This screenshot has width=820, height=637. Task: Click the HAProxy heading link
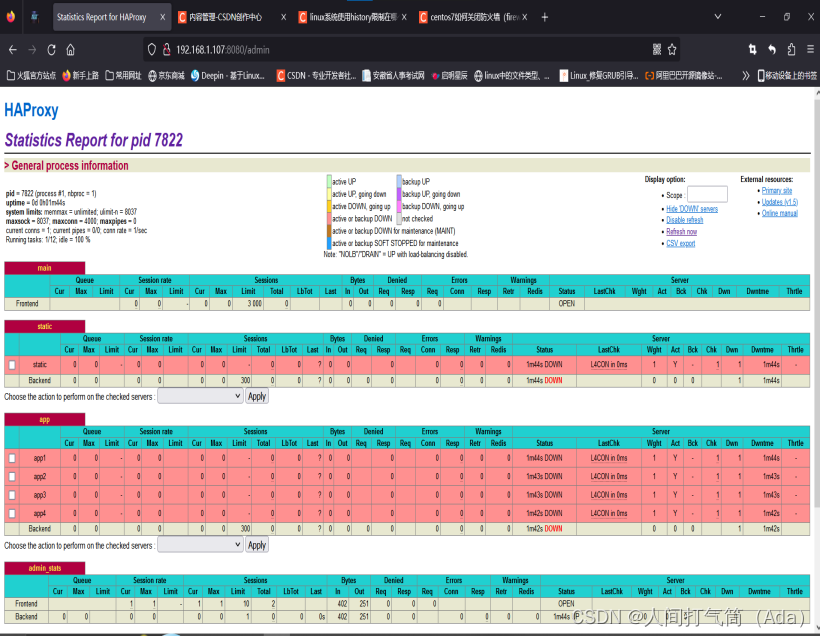(x=31, y=110)
